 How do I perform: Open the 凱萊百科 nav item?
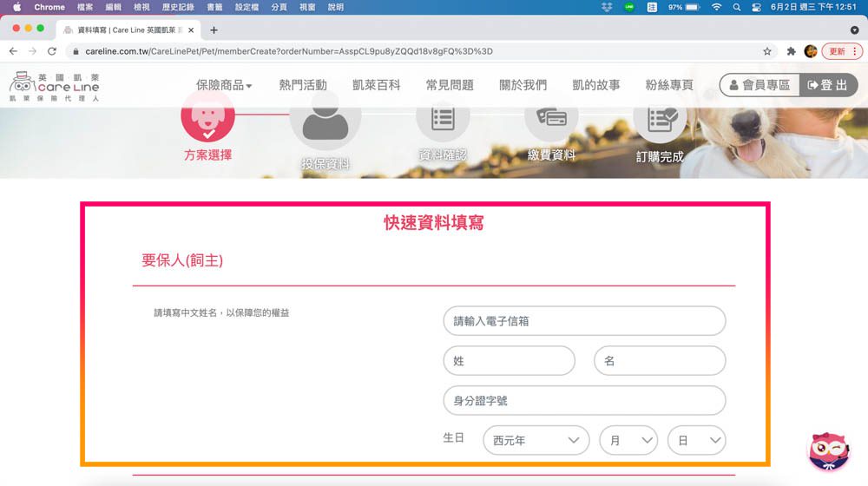376,85
